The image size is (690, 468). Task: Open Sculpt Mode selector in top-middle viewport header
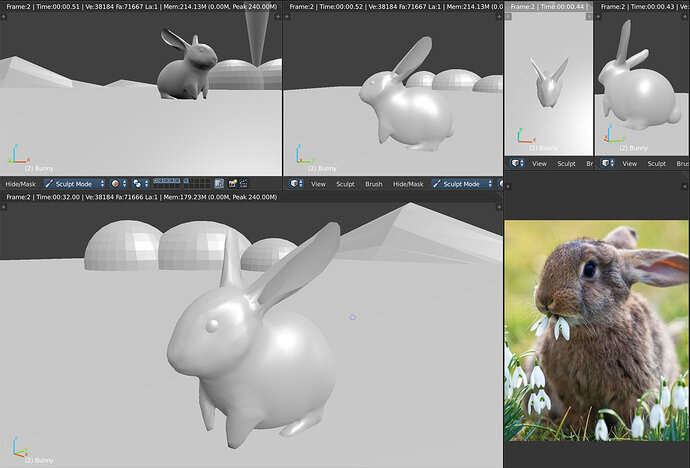coord(462,183)
